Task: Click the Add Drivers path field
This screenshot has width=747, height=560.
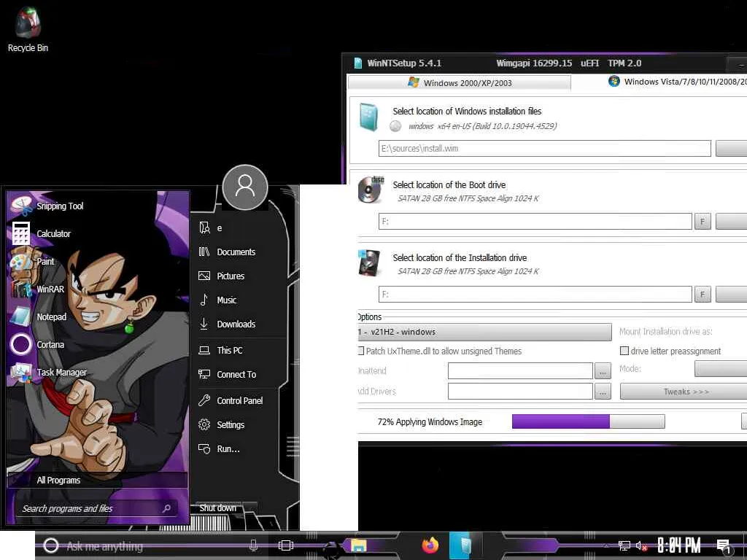Action: click(x=520, y=392)
